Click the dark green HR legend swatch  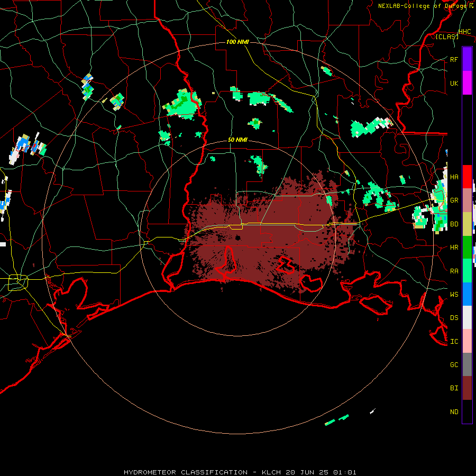[467, 248]
